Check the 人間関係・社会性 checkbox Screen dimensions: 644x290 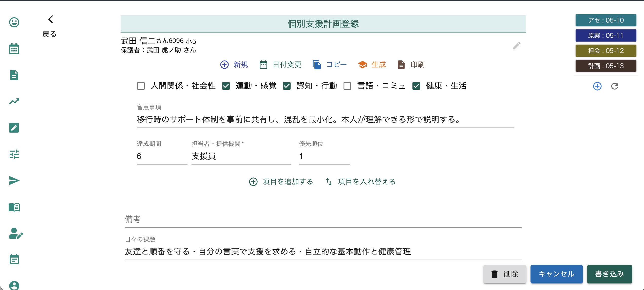coord(141,86)
